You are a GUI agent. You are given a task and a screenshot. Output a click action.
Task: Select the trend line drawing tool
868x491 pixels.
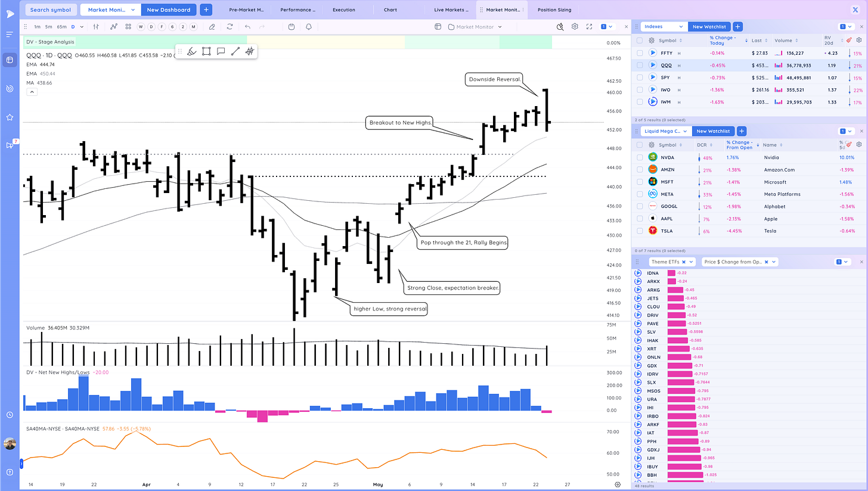click(235, 51)
